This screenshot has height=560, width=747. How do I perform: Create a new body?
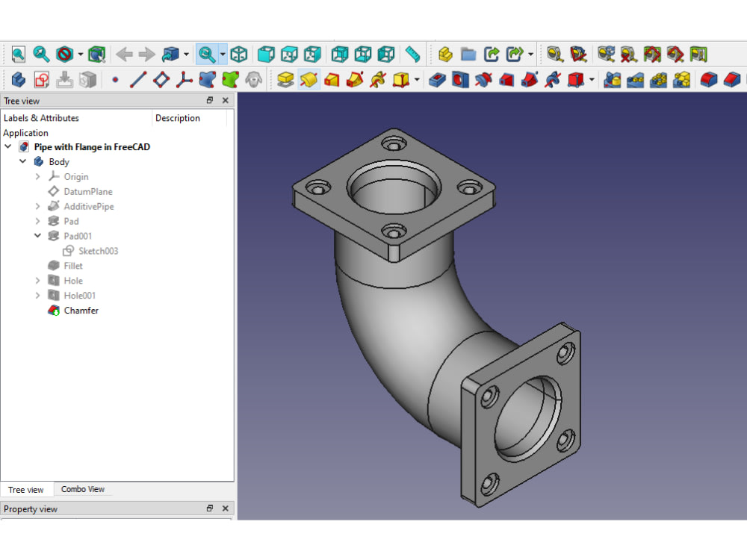[x=16, y=78]
